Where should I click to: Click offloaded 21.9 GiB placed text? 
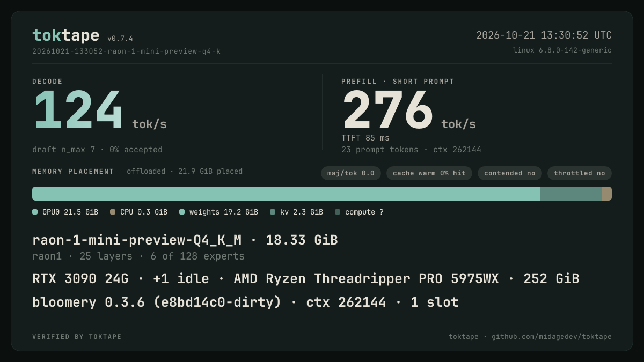[x=185, y=172]
